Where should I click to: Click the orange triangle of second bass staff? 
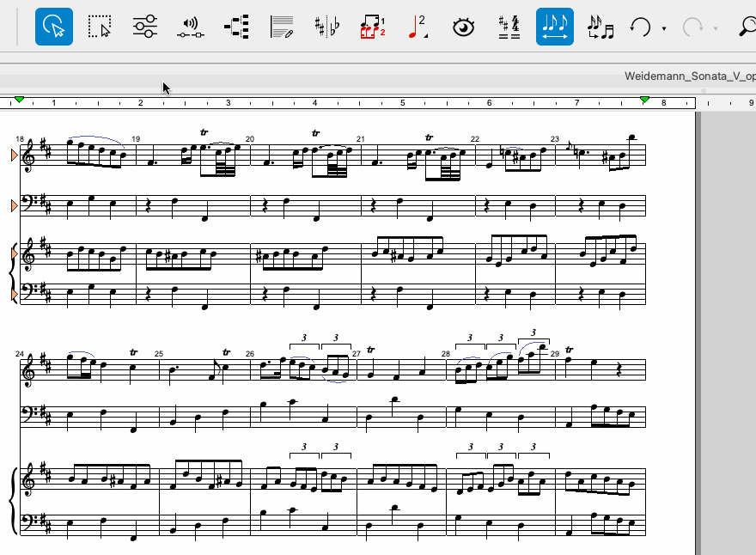click(14, 206)
